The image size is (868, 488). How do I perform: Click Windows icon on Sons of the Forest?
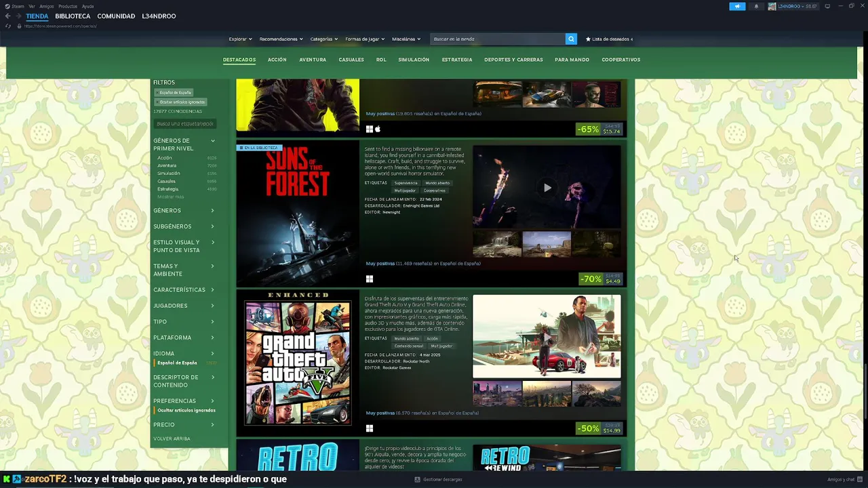pos(370,279)
